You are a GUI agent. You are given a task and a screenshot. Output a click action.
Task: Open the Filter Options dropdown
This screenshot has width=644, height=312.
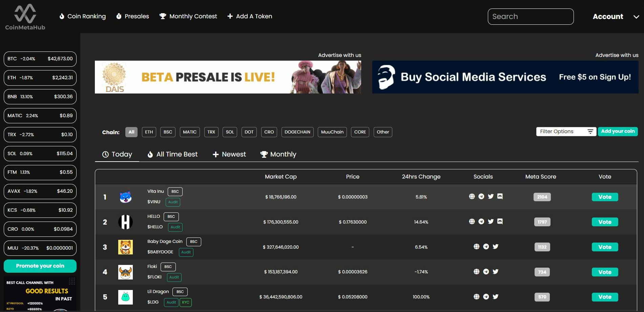pos(566,131)
